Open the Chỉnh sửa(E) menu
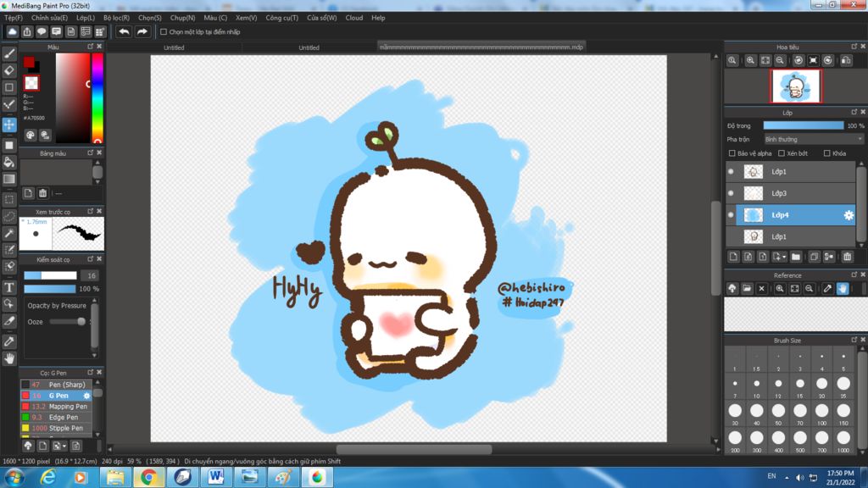Viewport: 868px width, 488px height. coord(49,18)
